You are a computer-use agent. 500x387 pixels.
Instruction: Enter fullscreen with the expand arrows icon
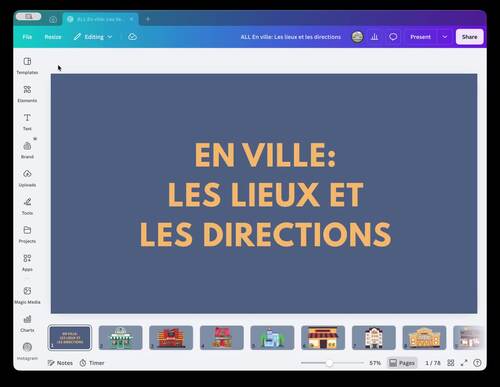[464, 363]
